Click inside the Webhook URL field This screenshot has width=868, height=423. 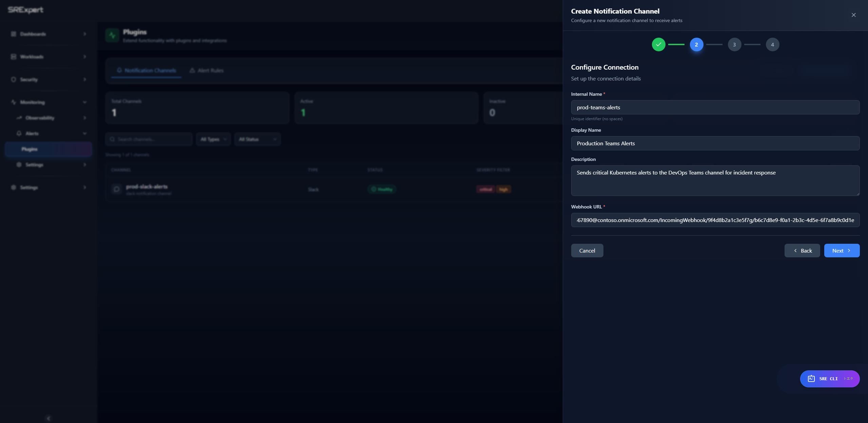pyautogui.click(x=715, y=220)
